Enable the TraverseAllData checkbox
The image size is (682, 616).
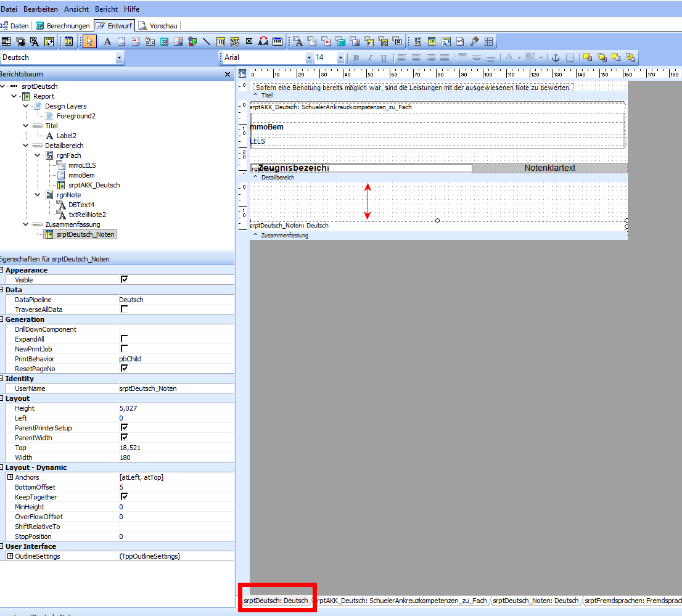pos(124,309)
